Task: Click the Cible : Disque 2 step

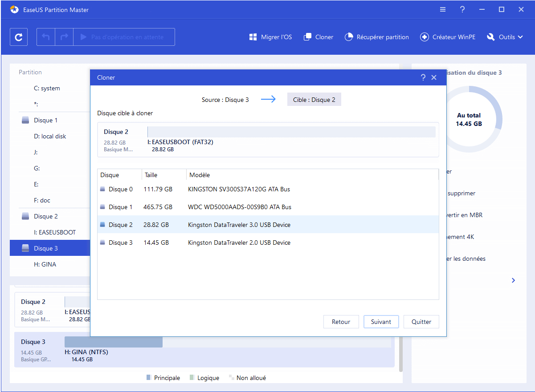Action: [314, 100]
